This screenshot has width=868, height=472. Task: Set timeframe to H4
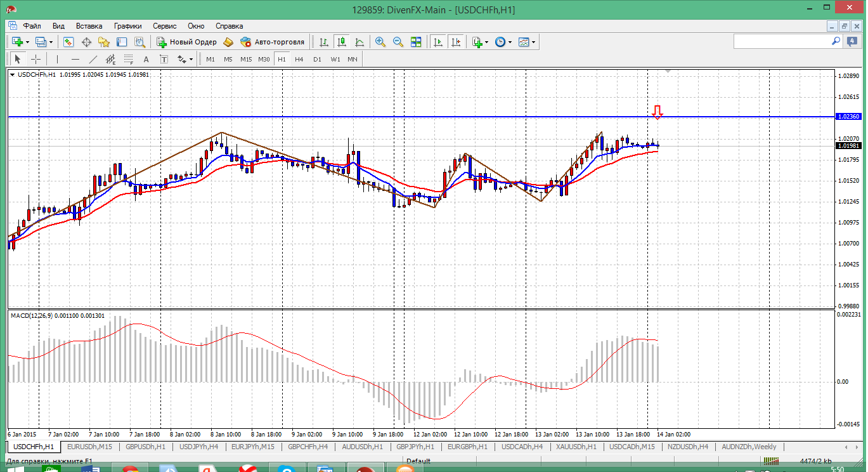point(299,59)
